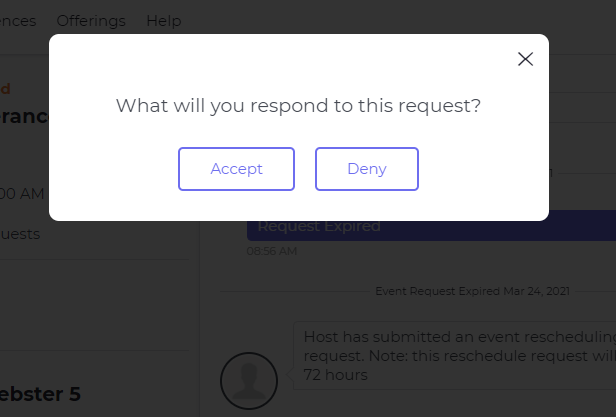The width and height of the screenshot is (616, 417).
Task: Click the Accept button
Action: coord(236,169)
